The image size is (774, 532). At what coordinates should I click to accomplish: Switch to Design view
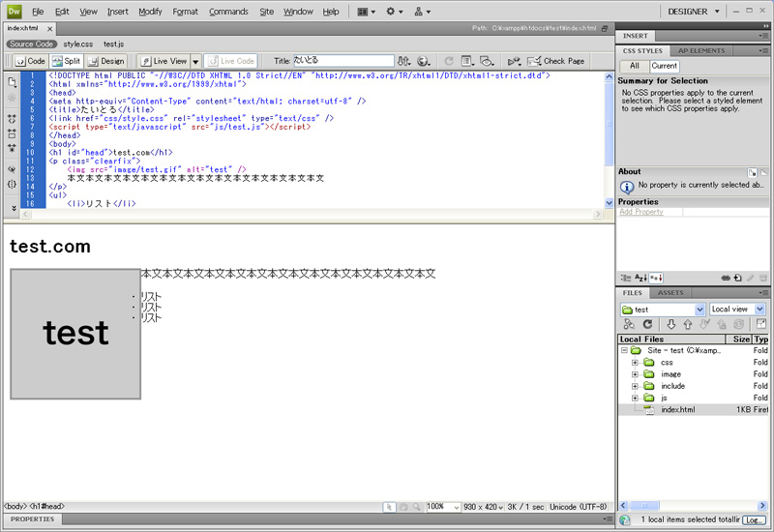coord(106,61)
